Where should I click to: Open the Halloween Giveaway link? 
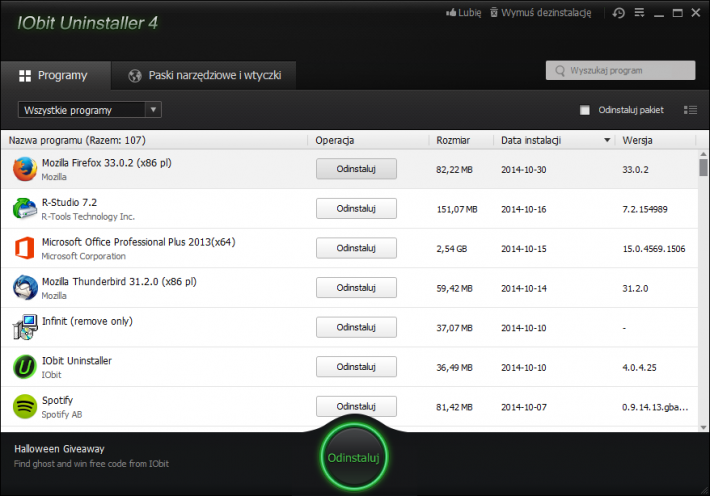click(x=59, y=449)
